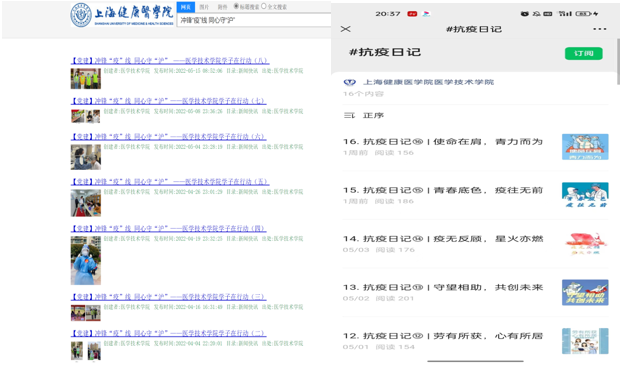Open the 学子在行动（五）article link
The image size is (629, 376).
170,182
